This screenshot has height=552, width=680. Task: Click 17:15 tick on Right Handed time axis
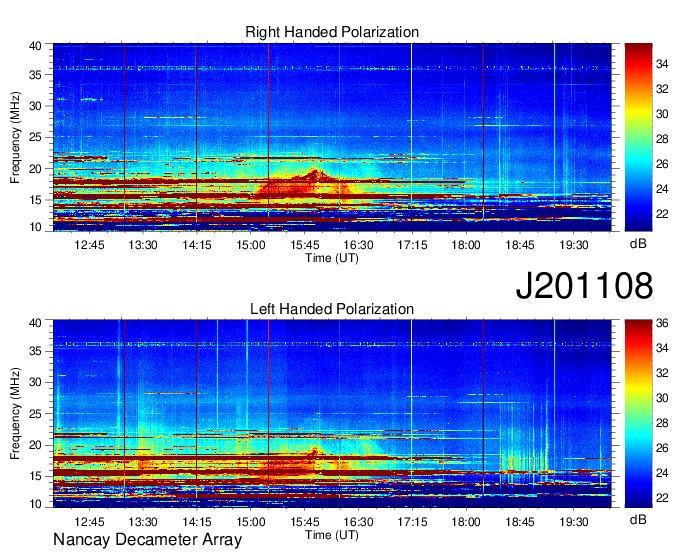(x=412, y=245)
